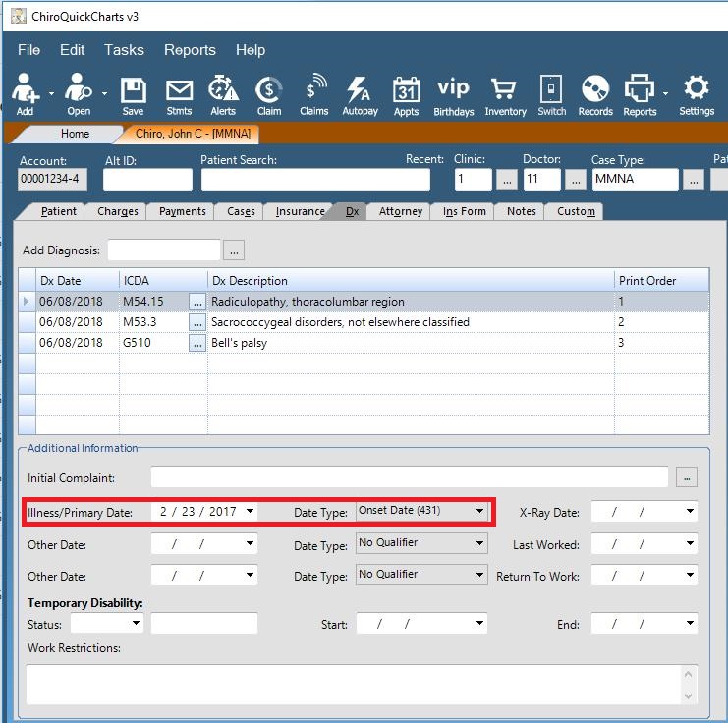Open the Illness/Primary Date picker dropdown

(x=251, y=511)
